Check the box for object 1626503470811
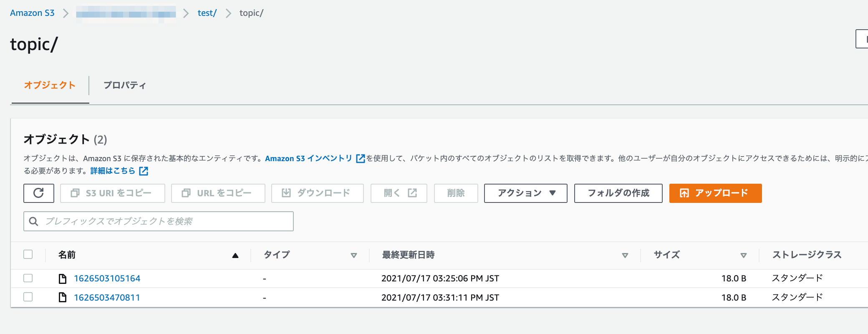This screenshot has height=334, width=868. pos(28,297)
